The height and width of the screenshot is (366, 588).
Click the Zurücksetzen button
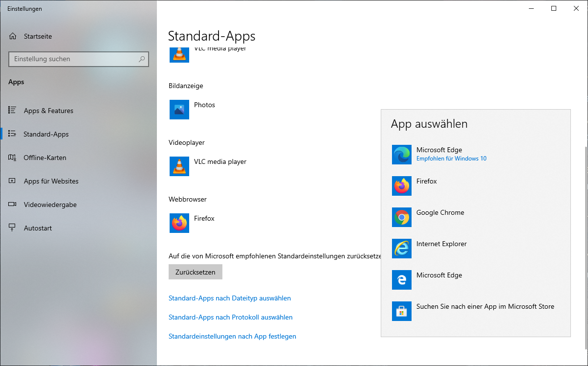(x=196, y=272)
